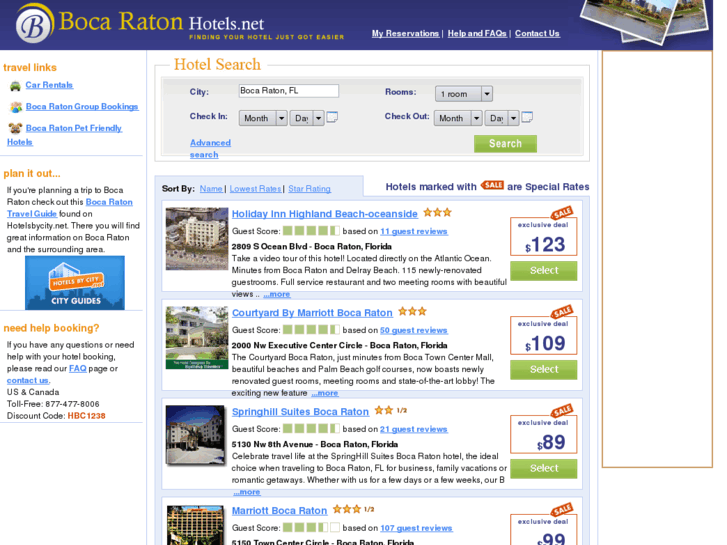Screen dimensions: 727x545
Task: Sort hotels by Lowest Rates
Action: tap(255, 189)
